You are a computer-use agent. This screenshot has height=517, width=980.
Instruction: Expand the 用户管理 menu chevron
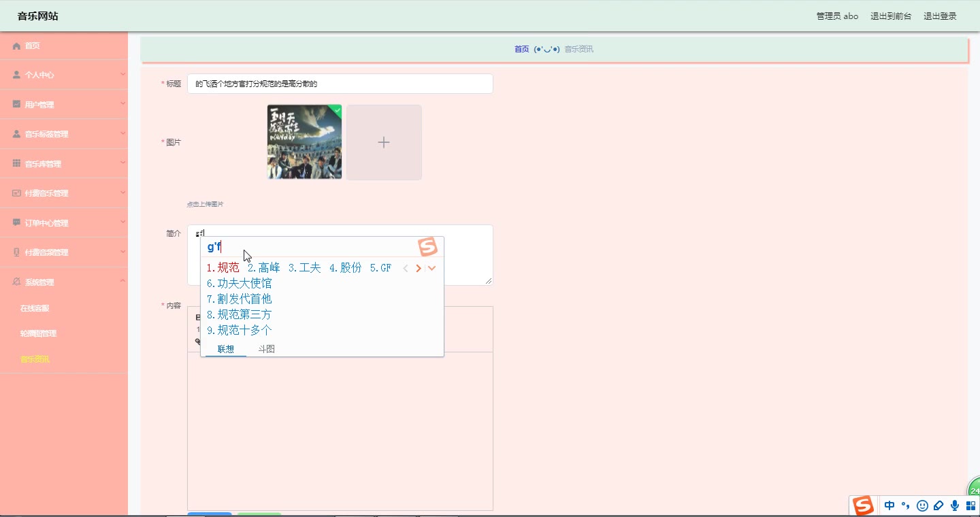[122, 103]
